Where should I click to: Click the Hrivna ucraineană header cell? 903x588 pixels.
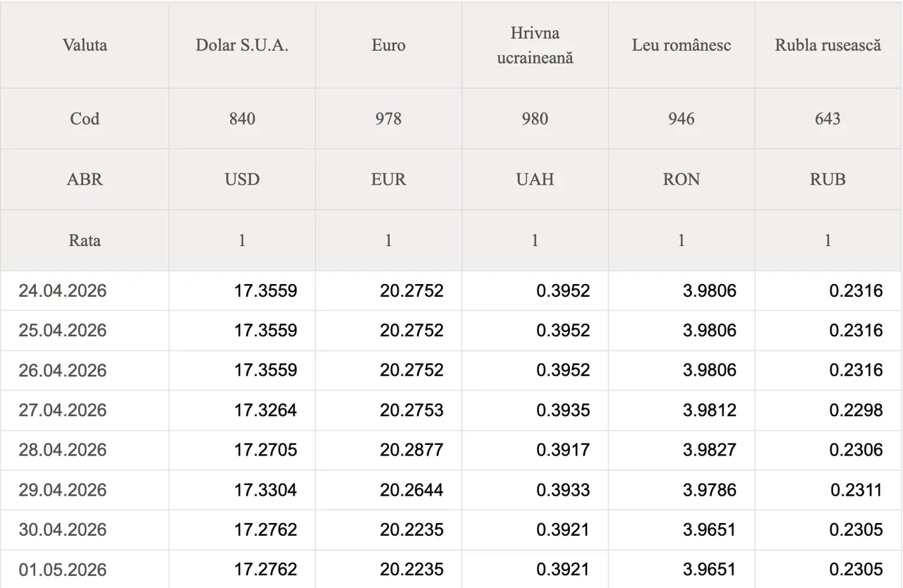coord(535,45)
